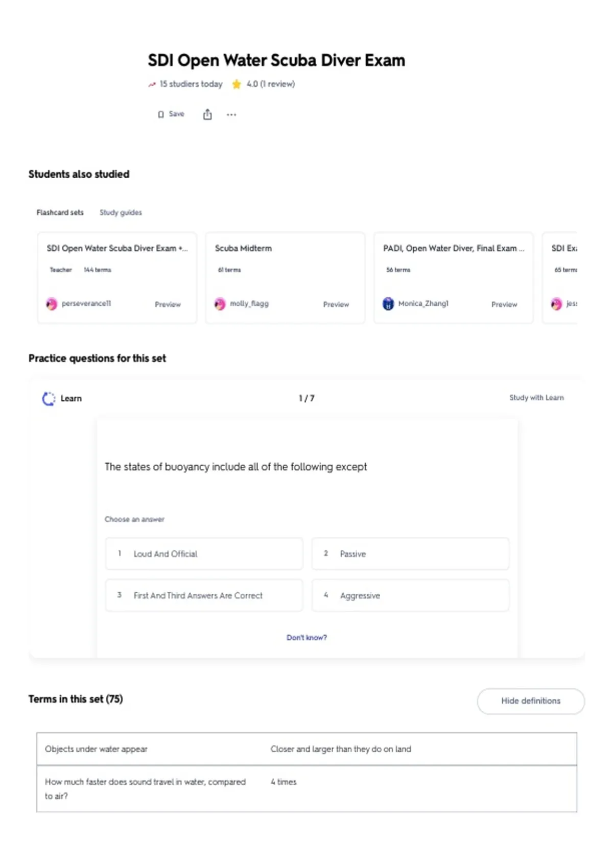
Task: Click the Monica_Zhang1 avatar icon
Action: coord(388,304)
